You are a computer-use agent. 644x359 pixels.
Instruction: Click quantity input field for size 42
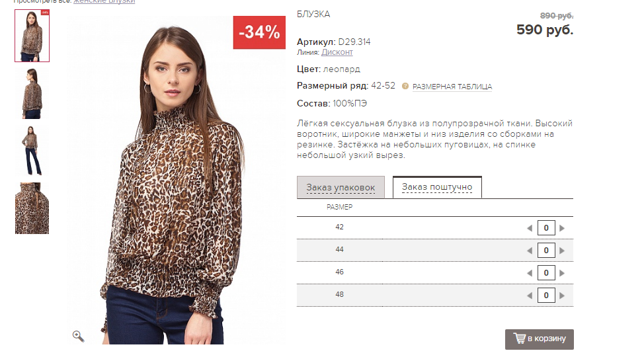pyautogui.click(x=546, y=228)
